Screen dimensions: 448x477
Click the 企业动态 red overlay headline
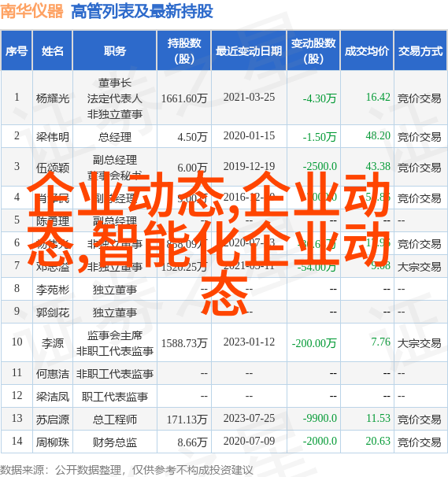(x=209, y=243)
